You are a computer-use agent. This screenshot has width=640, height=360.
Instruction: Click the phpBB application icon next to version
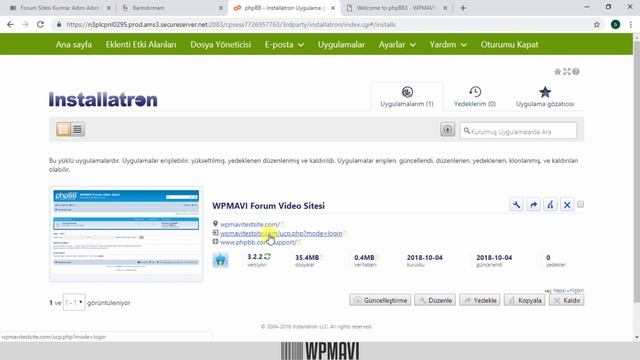pos(220,260)
